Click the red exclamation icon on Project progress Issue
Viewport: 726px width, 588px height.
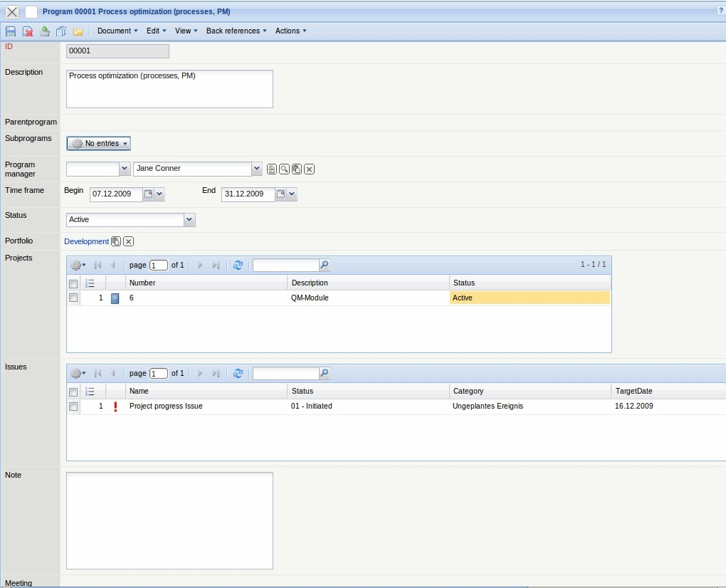click(x=115, y=406)
